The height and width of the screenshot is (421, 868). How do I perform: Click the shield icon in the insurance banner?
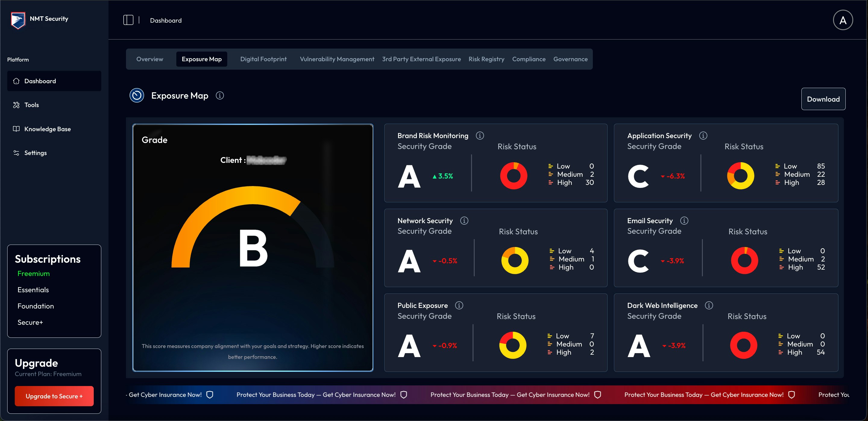[x=209, y=394]
